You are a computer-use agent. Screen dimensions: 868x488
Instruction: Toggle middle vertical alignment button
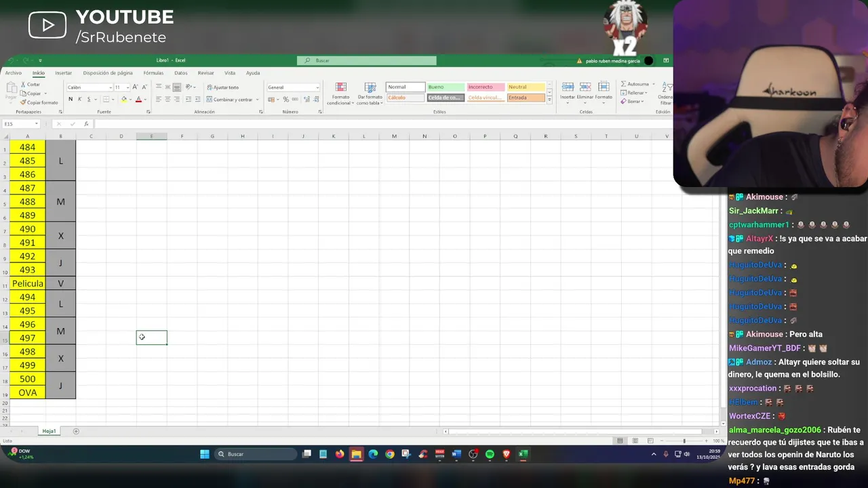tap(167, 87)
